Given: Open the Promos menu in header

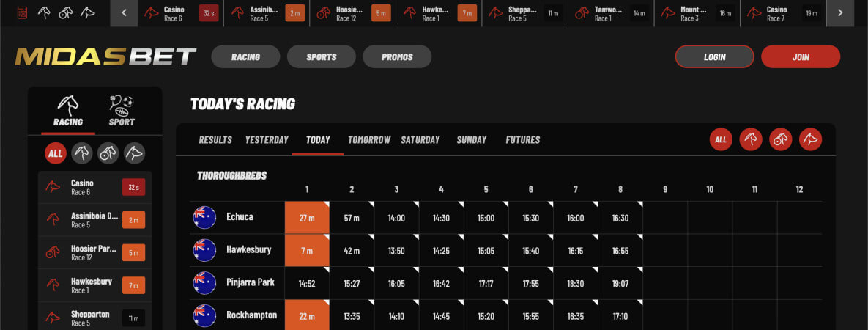Looking at the screenshot, I should pos(397,56).
